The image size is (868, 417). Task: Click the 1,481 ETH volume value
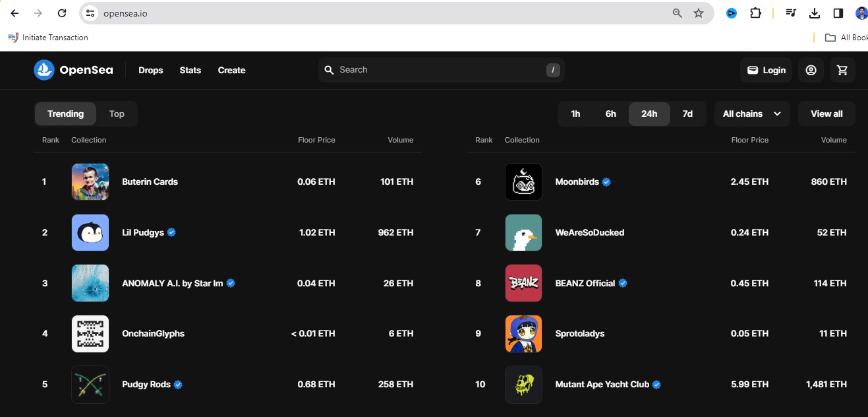point(826,384)
